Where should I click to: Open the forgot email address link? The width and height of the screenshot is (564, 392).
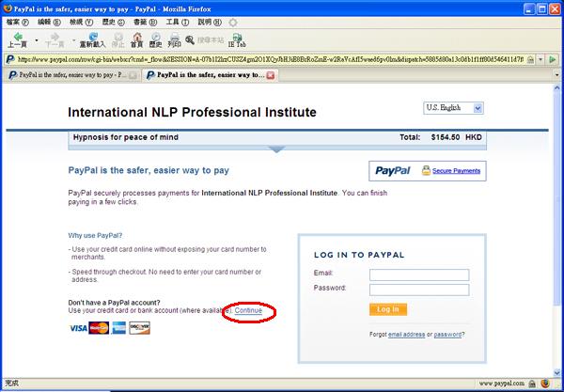pyautogui.click(x=406, y=335)
